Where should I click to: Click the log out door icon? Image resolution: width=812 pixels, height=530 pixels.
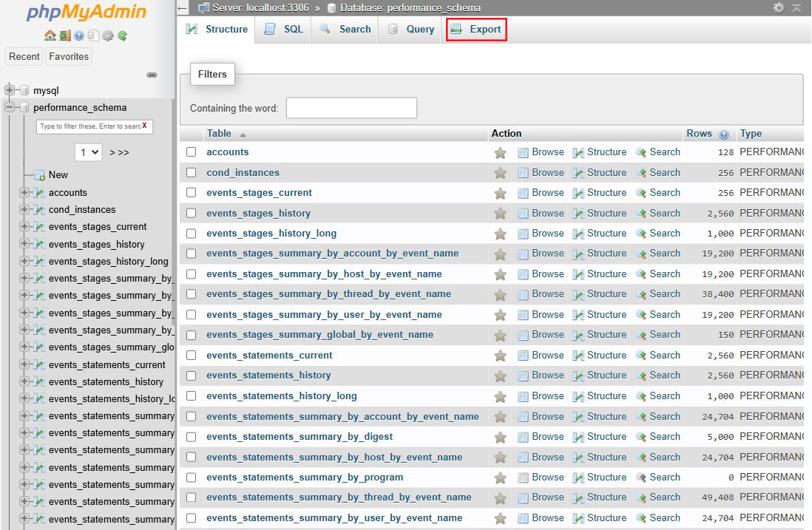65,35
